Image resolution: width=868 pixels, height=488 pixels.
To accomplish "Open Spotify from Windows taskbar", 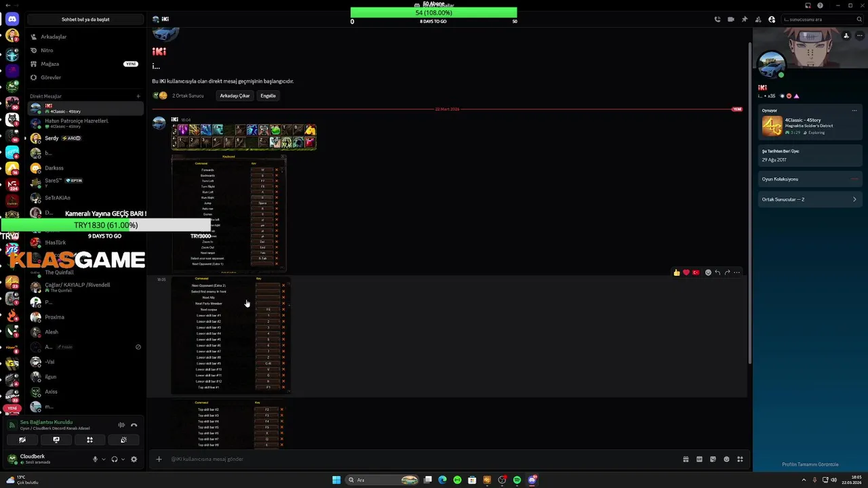I will tap(517, 480).
